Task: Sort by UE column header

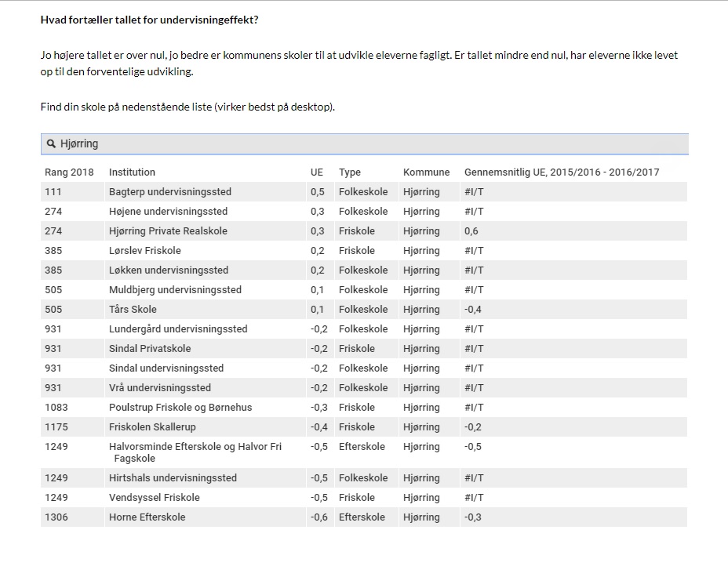Action: 317,172
